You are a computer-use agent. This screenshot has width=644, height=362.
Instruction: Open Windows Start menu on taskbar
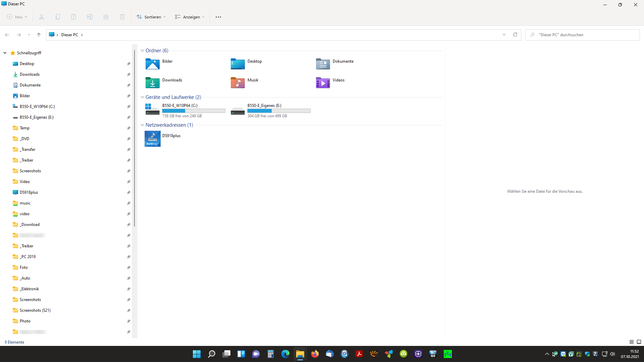coord(197,354)
